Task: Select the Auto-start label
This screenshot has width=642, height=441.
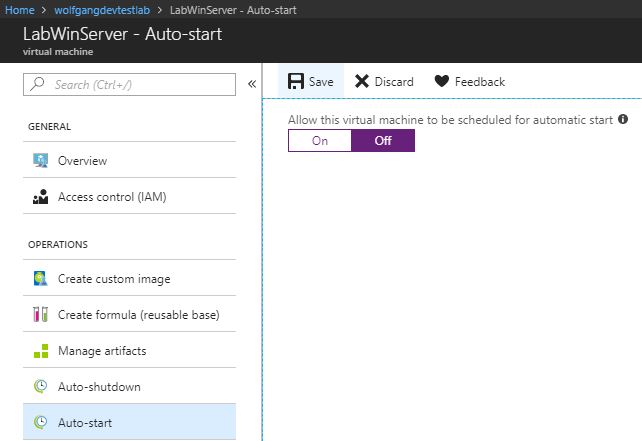Action: [85, 423]
